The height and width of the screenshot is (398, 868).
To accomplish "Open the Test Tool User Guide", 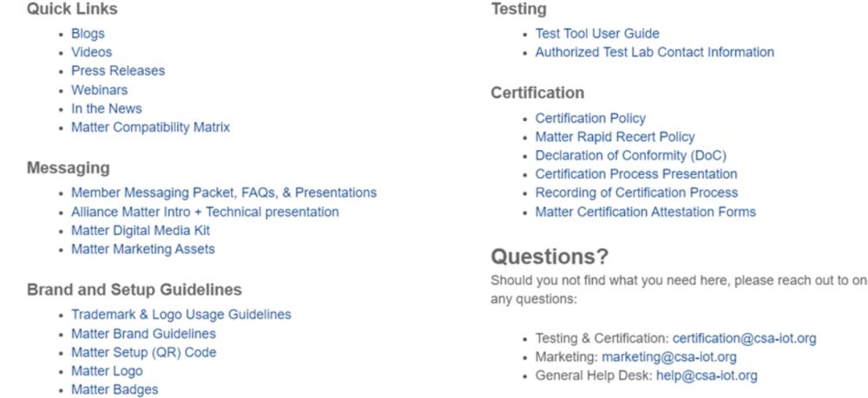I will pyautogui.click(x=597, y=34).
